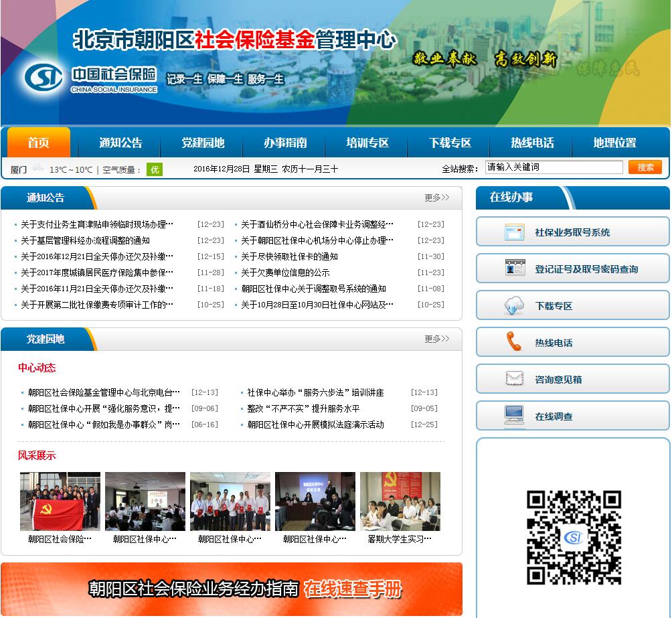Open the 社保业务取号系统 button
The image size is (672, 618).
[572, 232]
